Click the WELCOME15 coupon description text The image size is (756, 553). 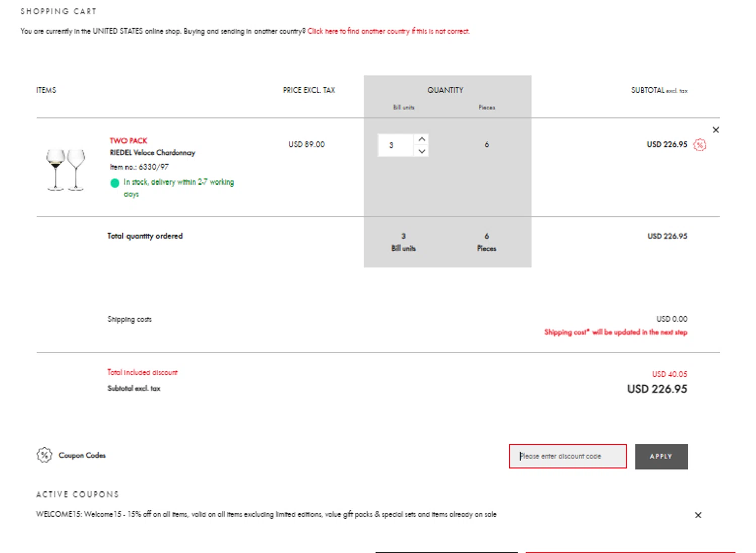(x=266, y=514)
